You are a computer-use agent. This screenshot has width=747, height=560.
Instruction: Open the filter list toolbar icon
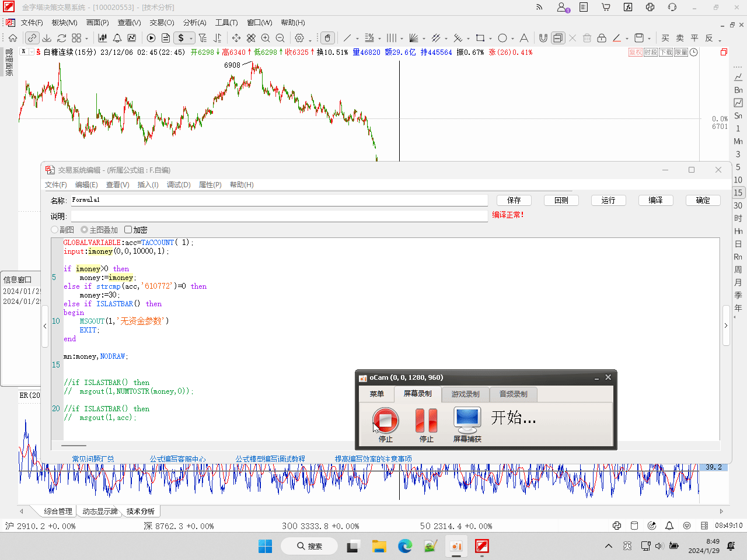[x=203, y=38]
